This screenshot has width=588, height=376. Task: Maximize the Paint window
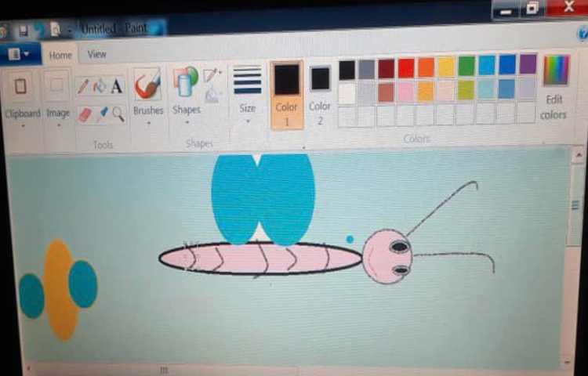[x=533, y=9]
